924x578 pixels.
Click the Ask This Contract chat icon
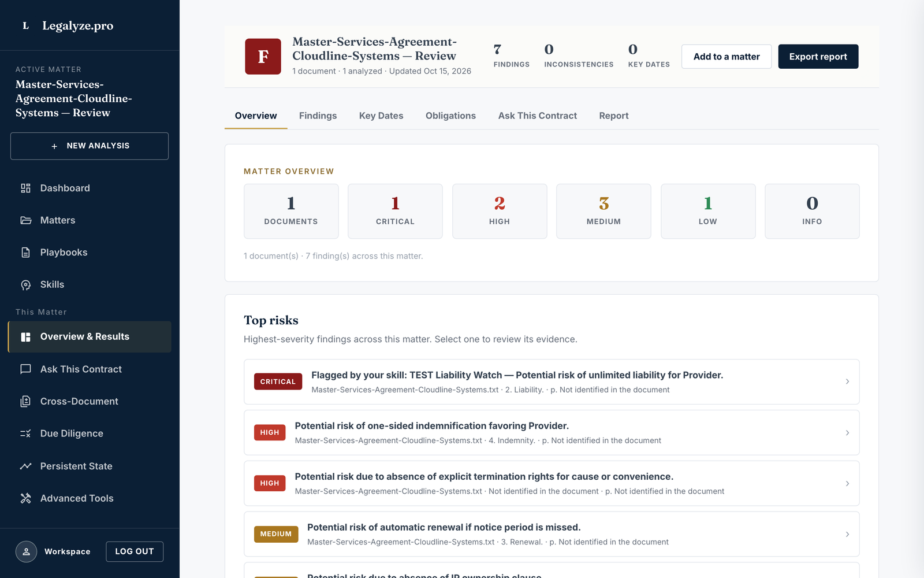click(25, 369)
